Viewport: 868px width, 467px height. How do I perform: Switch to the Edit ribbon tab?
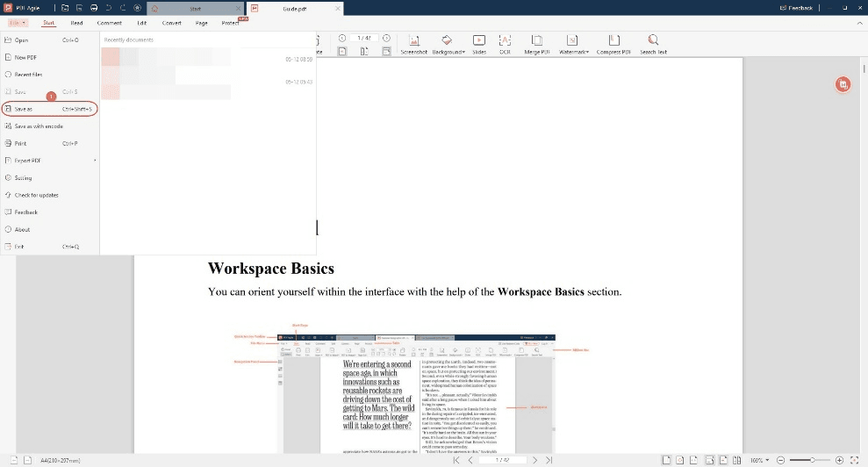coord(141,23)
